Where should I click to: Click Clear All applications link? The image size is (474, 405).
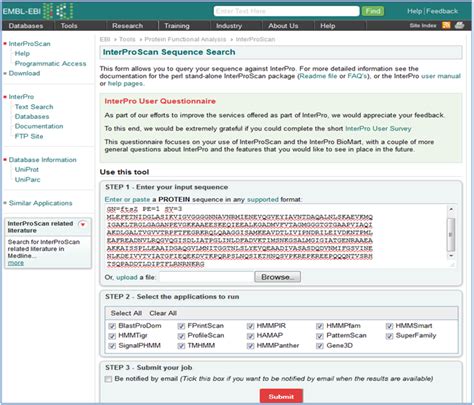(x=163, y=313)
